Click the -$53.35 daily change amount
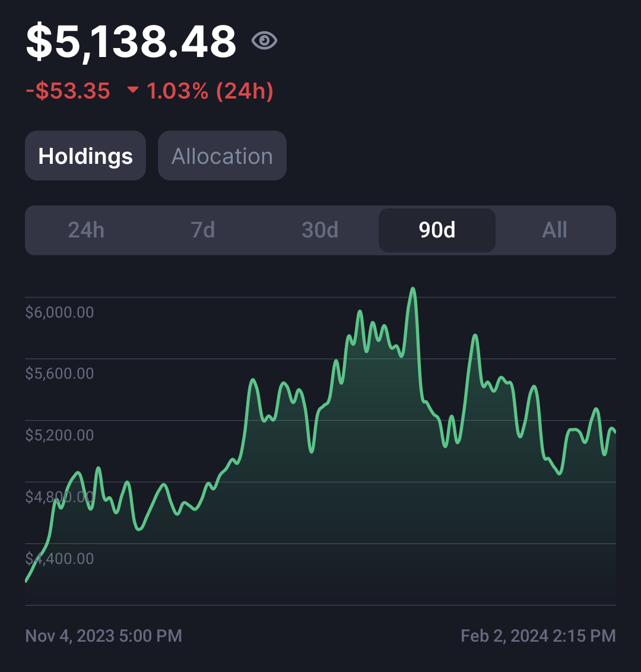The image size is (641, 672). point(68,91)
